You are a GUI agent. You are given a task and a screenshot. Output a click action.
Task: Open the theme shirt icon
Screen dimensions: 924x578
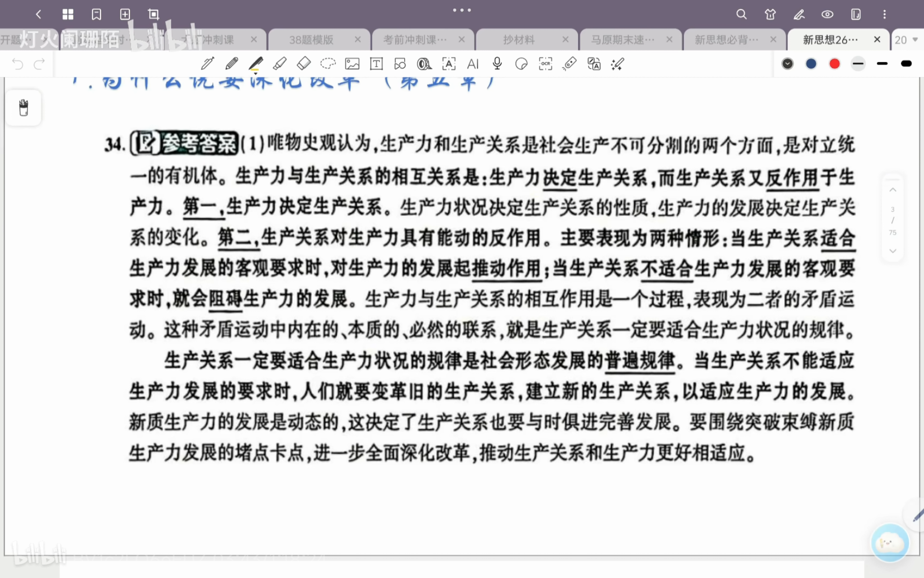pos(770,14)
